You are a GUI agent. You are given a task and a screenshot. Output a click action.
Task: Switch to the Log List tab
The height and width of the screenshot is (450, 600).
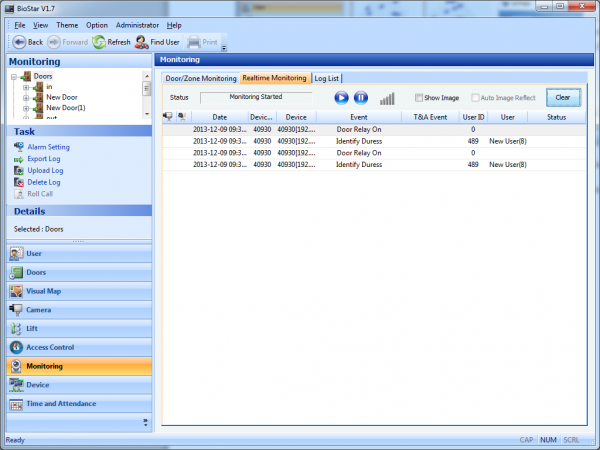pos(326,78)
